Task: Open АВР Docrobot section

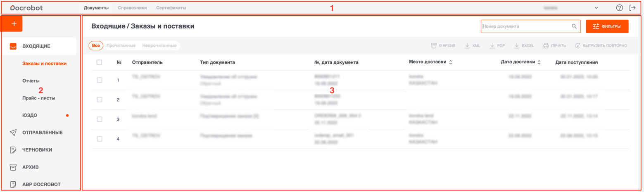Action: 41,185
